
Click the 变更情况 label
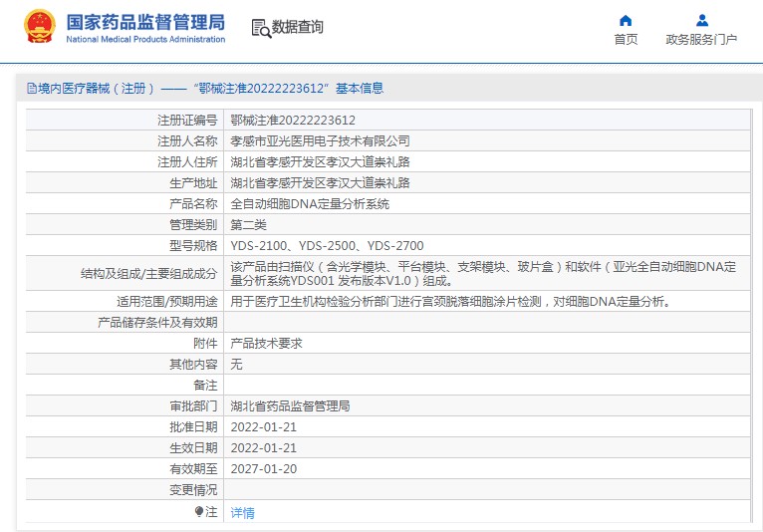193,490
